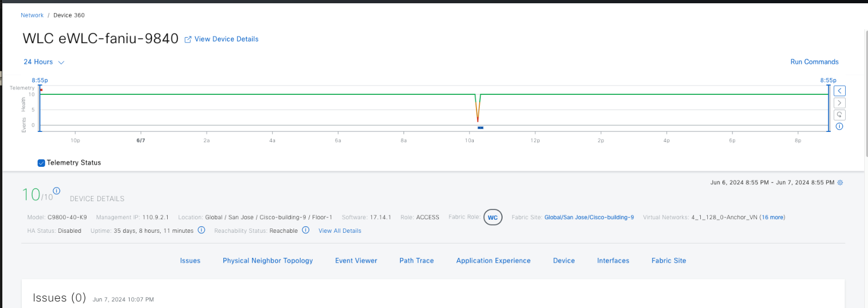Go to the Interfaces tab

[613, 261]
